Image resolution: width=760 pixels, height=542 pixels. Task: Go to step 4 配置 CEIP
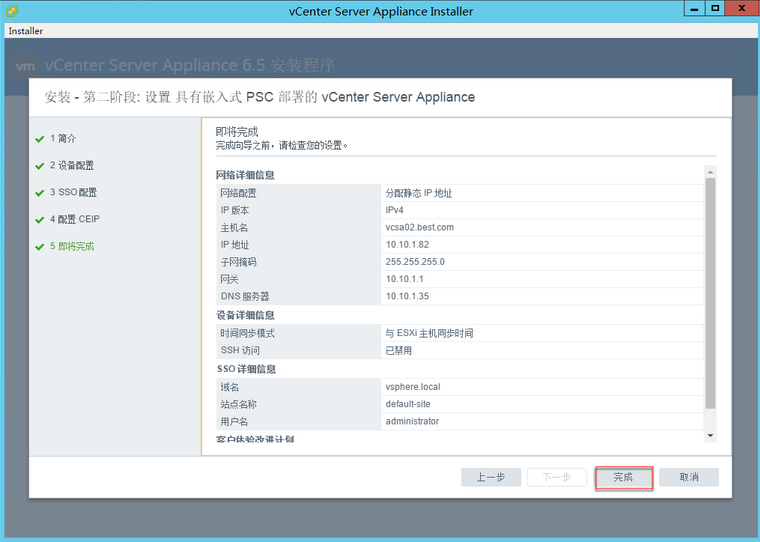click(x=75, y=220)
